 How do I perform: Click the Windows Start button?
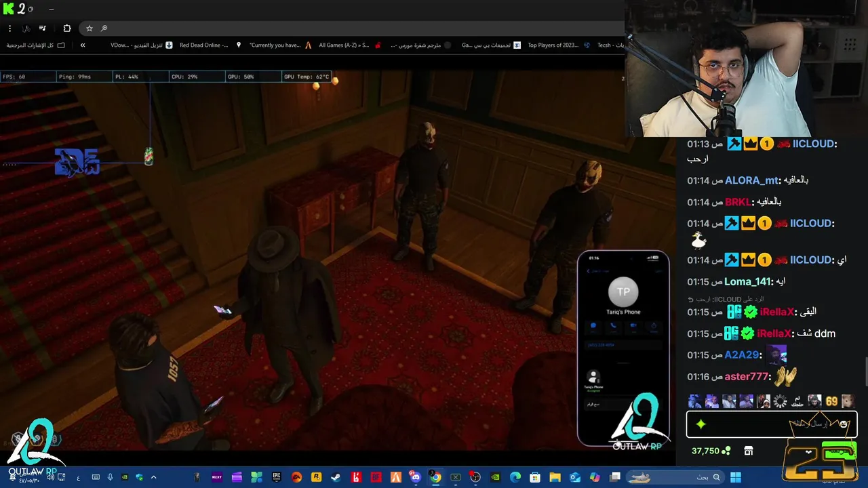point(736,477)
